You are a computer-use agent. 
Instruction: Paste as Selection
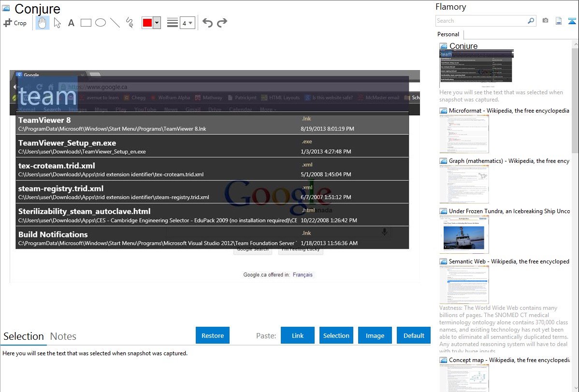pyautogui.click(x=336, y=335)
